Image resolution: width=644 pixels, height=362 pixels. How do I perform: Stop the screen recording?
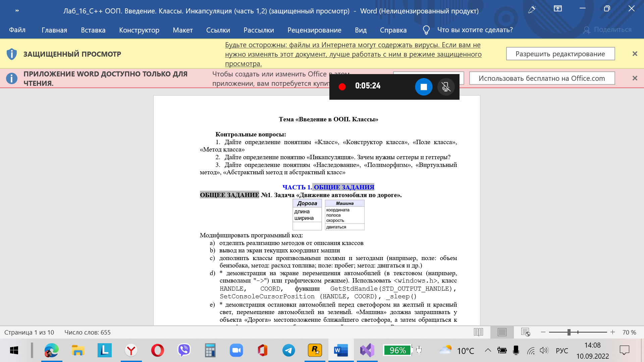(424, 87)
